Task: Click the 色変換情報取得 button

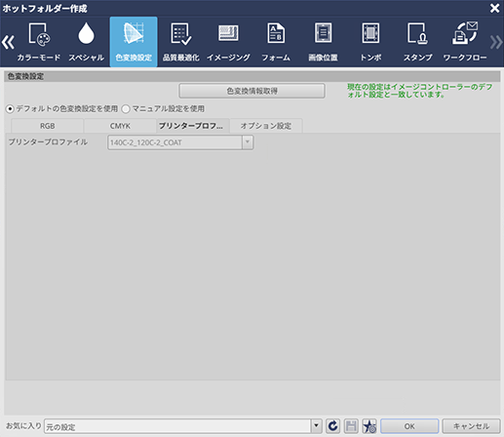Action: [x=252, y=91]
